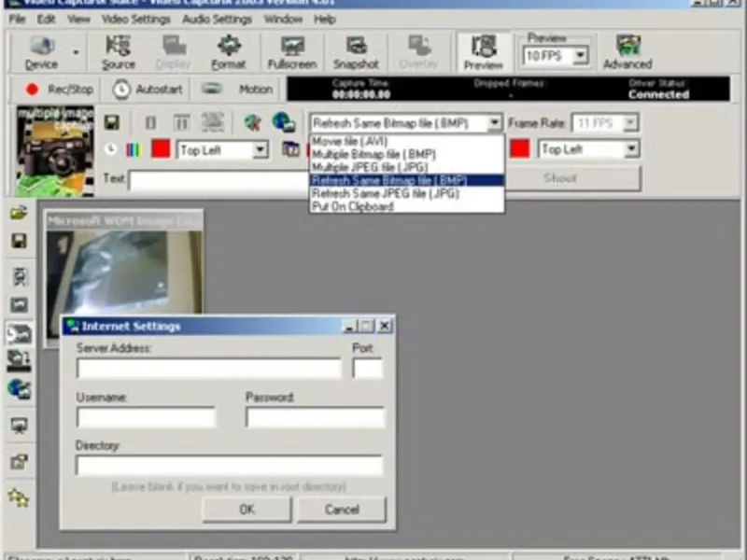Click the Rec/Stop record button
Viewport: 747px width, 560px height.
pyautogui.click(x=60, y=89)
